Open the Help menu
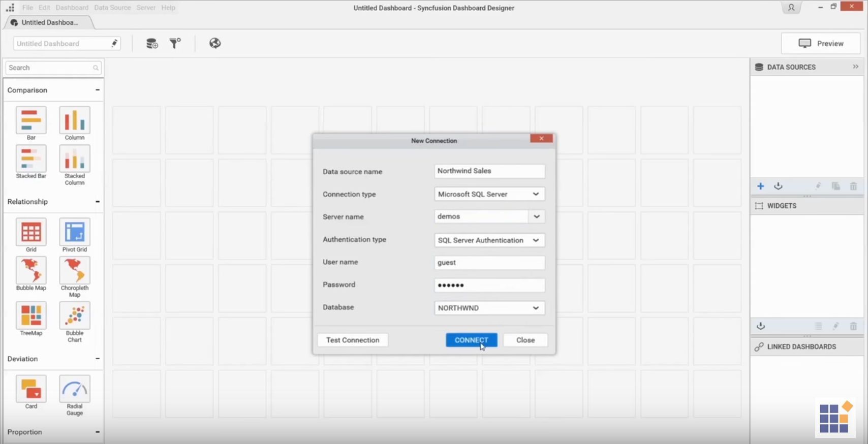 (168, 8)
